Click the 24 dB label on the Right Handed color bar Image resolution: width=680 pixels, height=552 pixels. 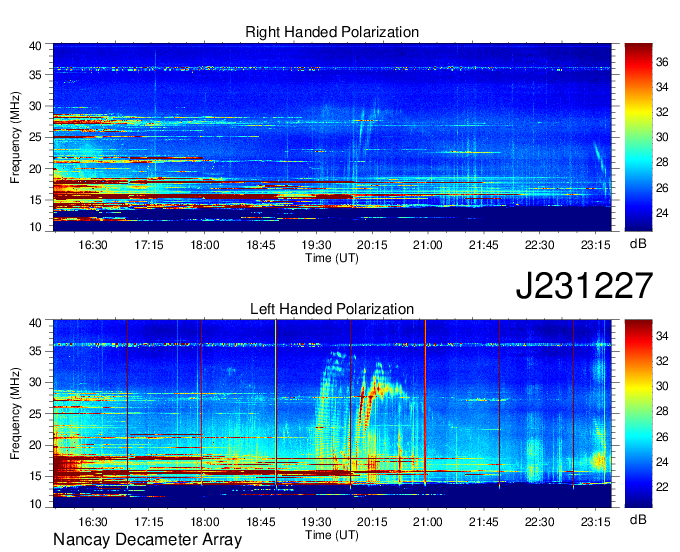662,213
